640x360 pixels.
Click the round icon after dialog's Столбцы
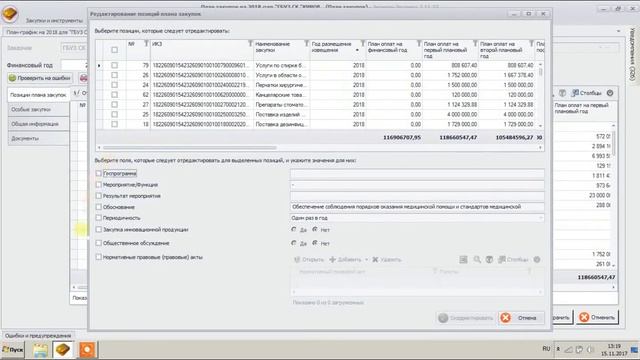click(x=537, y=260)
